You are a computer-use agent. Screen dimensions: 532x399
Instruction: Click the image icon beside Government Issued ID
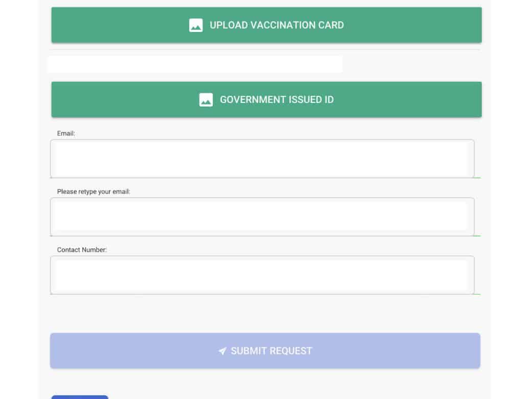pos(206,99)
